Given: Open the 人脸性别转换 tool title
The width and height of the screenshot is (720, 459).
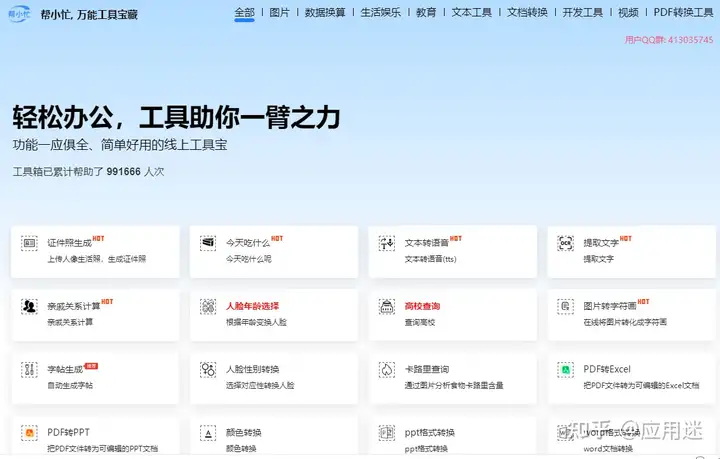Looking at the screenshot, I should coord(253,369).
